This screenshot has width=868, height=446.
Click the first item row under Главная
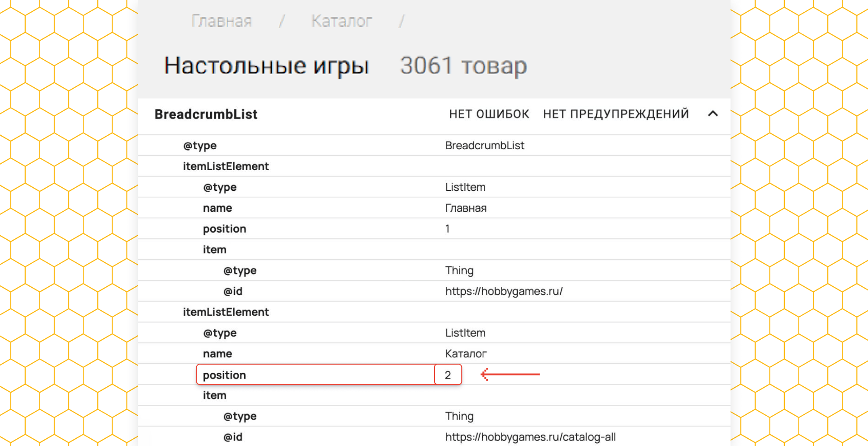coord(215,250)
